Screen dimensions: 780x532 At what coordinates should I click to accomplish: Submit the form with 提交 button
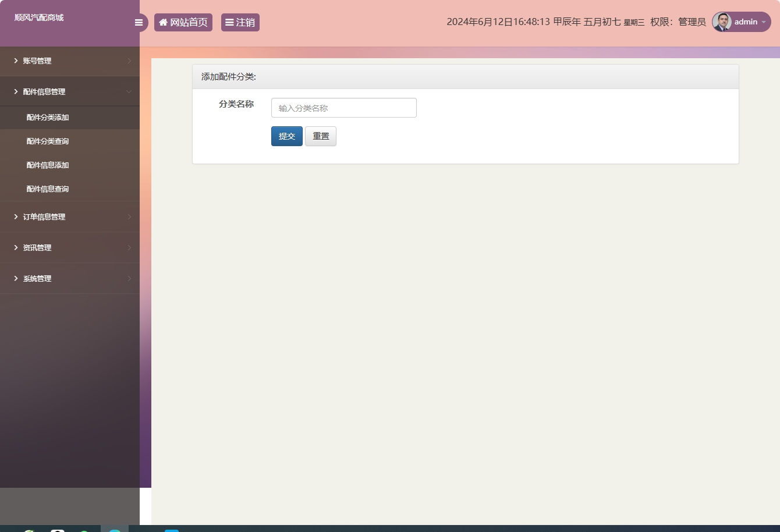point(287,136)
